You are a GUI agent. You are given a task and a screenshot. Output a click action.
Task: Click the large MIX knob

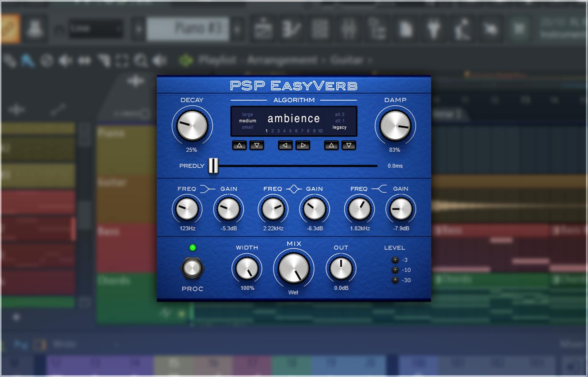[294, 268]
